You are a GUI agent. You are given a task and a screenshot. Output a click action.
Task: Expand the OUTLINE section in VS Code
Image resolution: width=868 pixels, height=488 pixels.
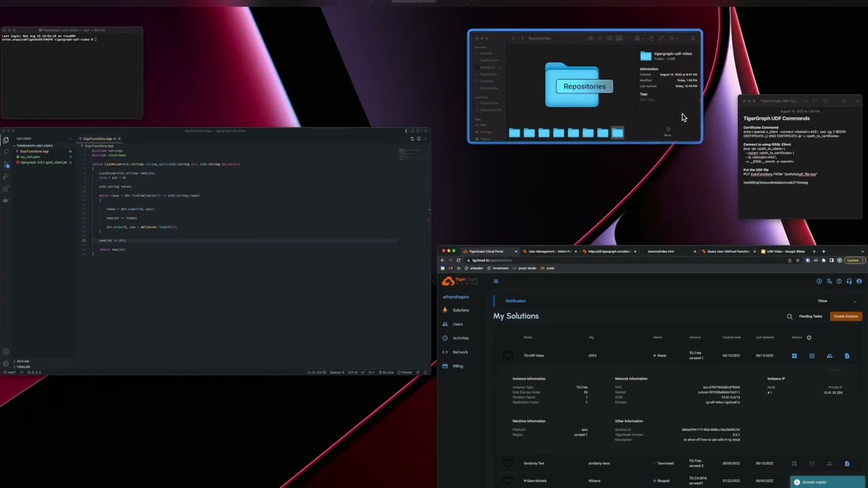[22, 361]
